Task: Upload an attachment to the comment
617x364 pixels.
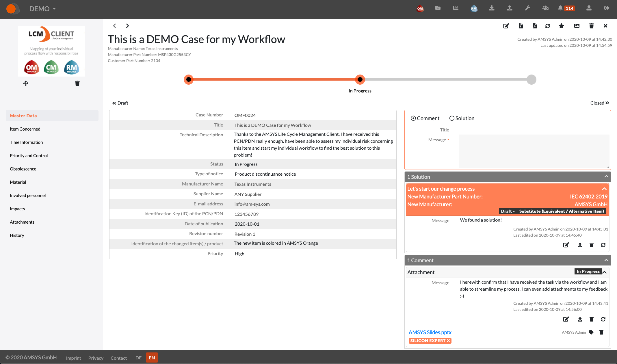Action: (580, 319)
